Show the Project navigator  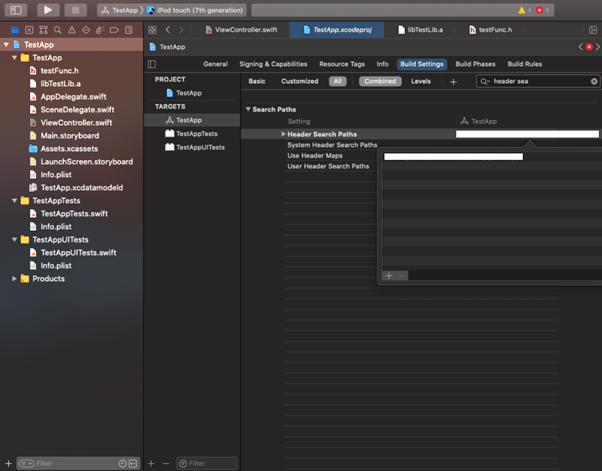[15, 30]
